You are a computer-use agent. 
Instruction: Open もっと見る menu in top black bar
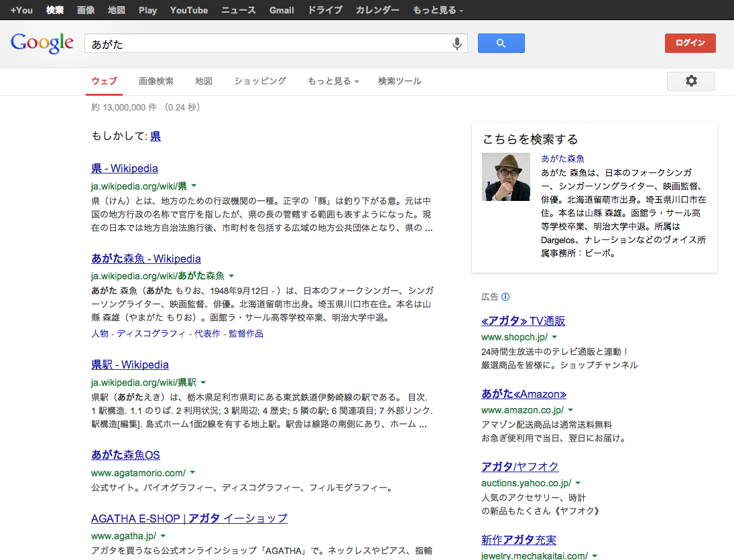coord(437,10)
